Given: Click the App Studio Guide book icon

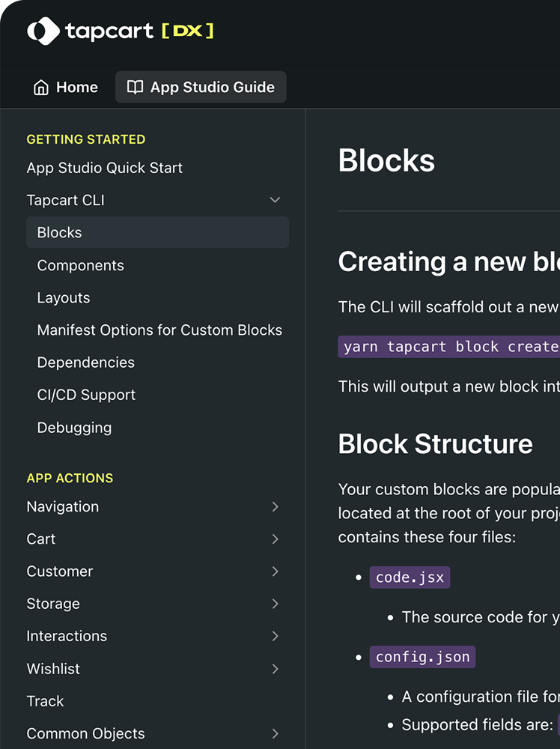Looking at the screenshot, I should point(135,88).
